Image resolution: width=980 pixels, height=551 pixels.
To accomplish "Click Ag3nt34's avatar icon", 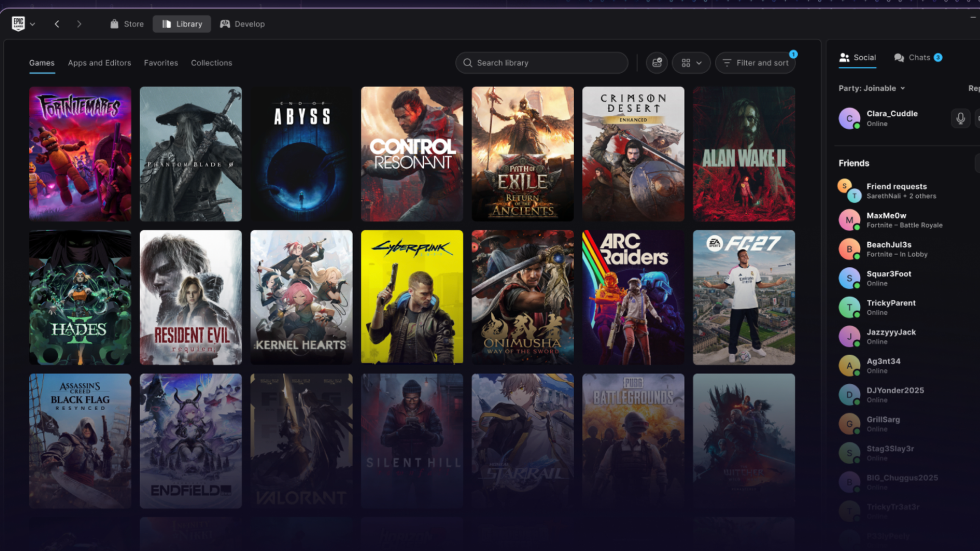I will (x=849, y=365).
